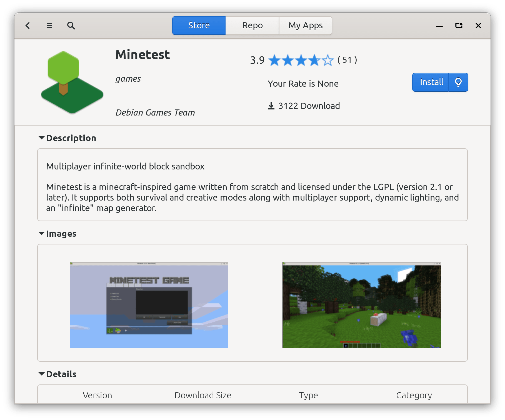505x420 pixels.
Task: Maximize the store window
Action: (x=459, y=26)
